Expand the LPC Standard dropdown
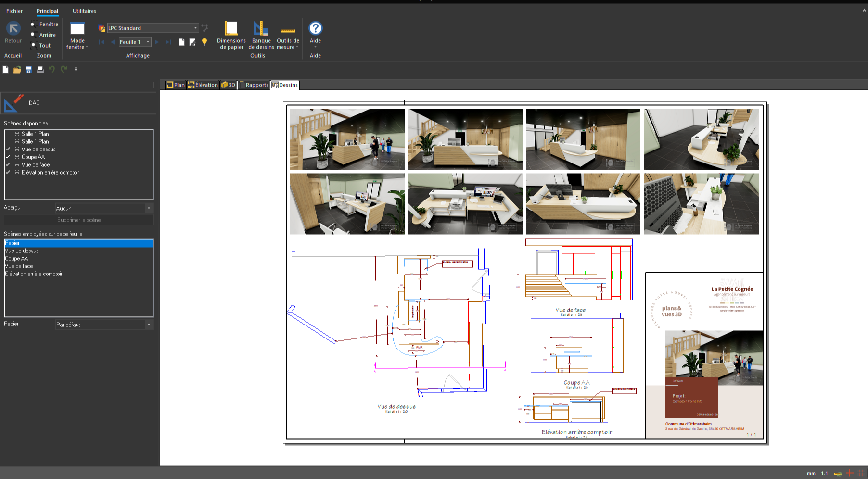 [x=195, y=28]
